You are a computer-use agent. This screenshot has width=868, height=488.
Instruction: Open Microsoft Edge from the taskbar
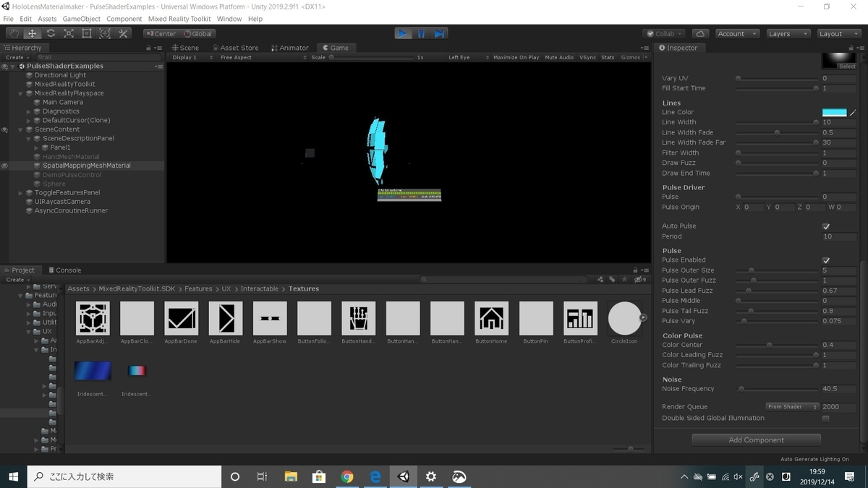[375, 476]
